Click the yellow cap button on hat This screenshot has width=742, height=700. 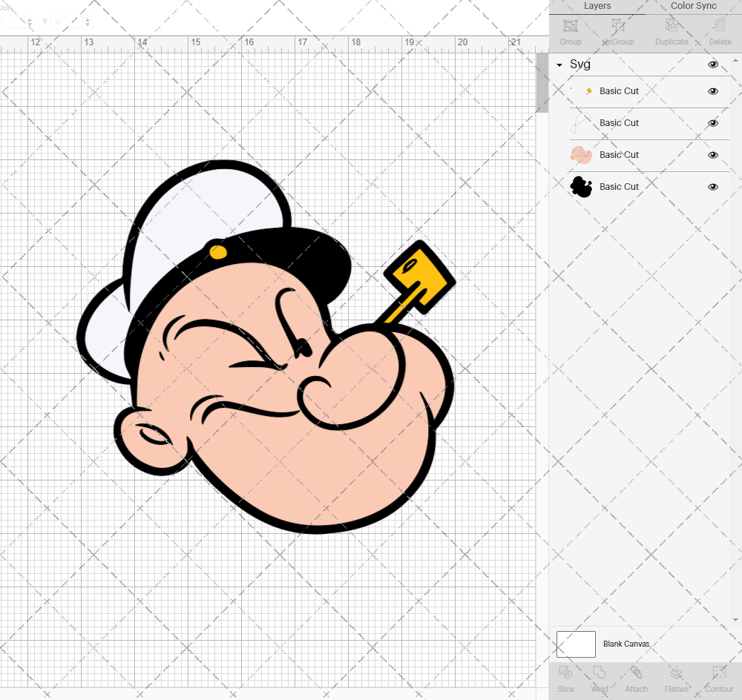(x=218, y=252)
